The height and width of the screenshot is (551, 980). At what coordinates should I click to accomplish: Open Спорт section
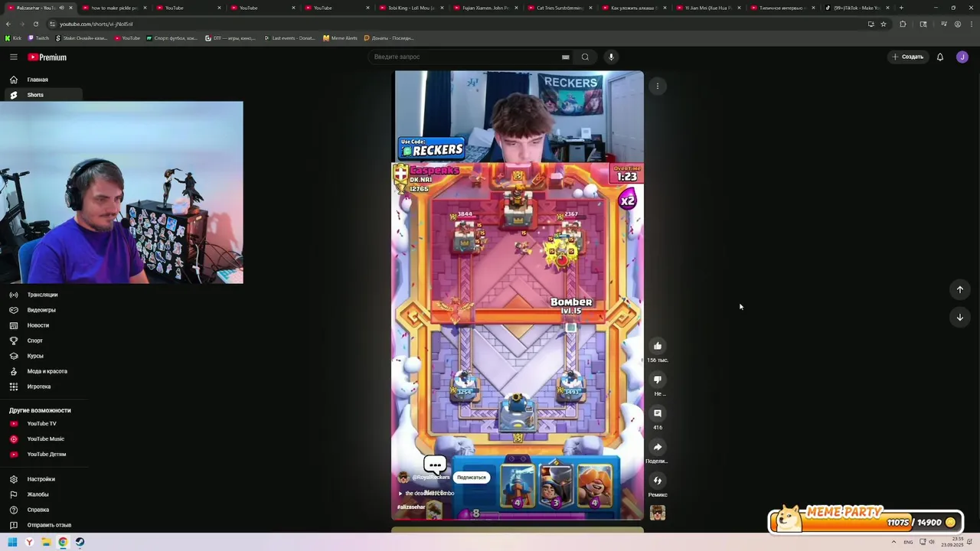click(x=35, y=341)
